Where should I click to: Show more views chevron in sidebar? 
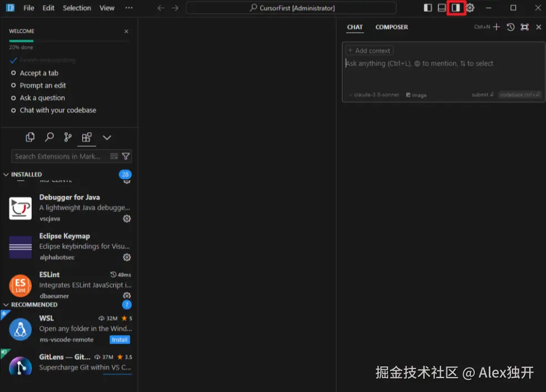click(107, 137)
